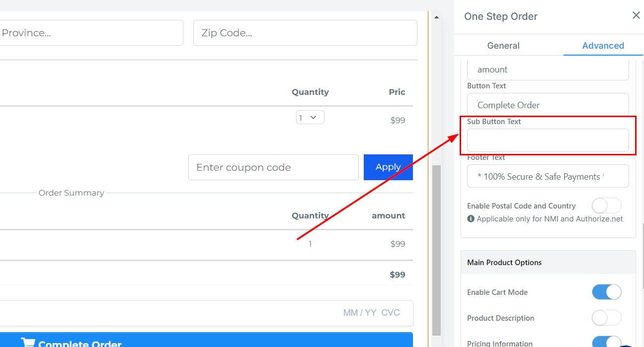The width and height of the screenshot is (644, 347).
Task: Switch to the General tab
Action: pos(503,46)
